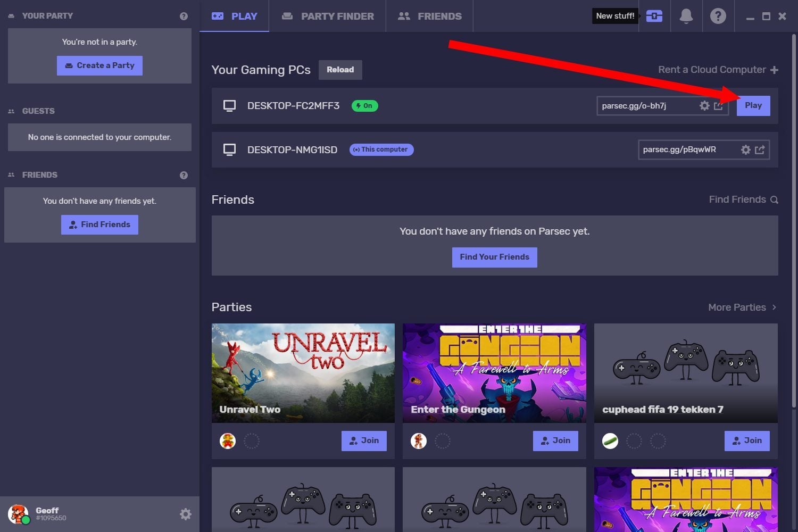Screen dimensions: 798x532
Task: Click the New stuff gift box icon
Action: coord(654,16)
